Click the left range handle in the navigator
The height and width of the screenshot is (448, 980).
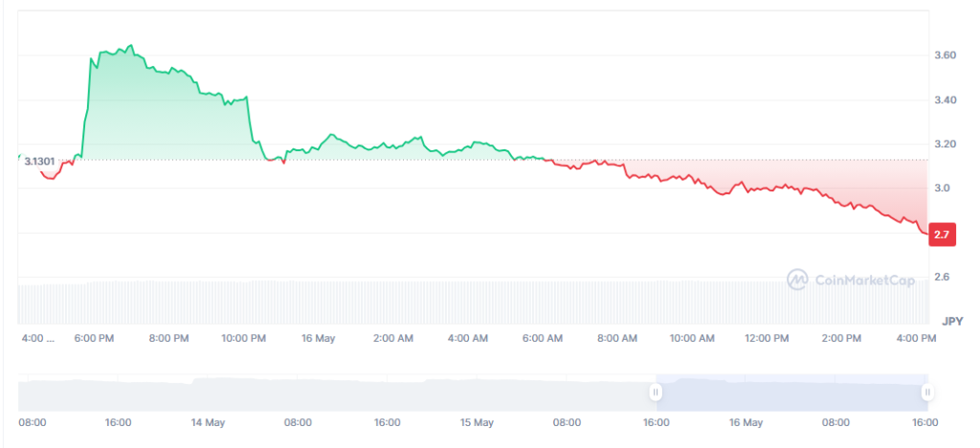(x=656, y=392)
